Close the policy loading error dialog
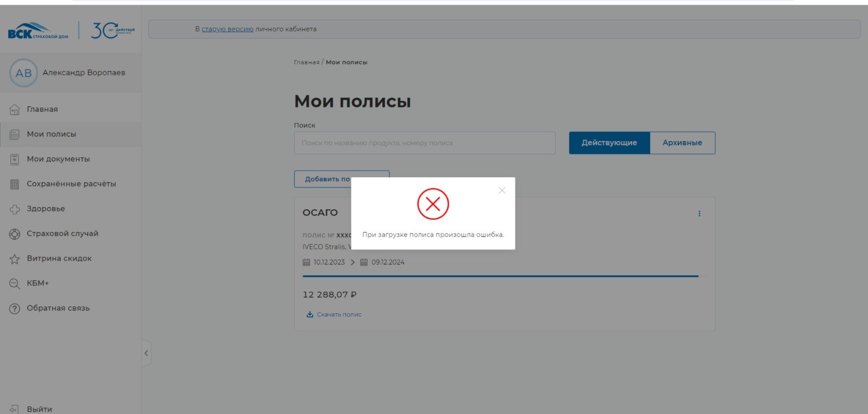This screenshot has width=868, height=414. [x=502, y=190]
